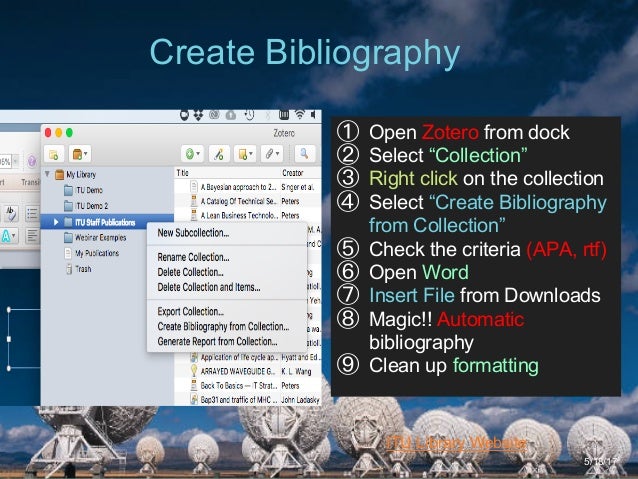Open the New Library dropdown button
638x479 pixels.
pos(80,154)
